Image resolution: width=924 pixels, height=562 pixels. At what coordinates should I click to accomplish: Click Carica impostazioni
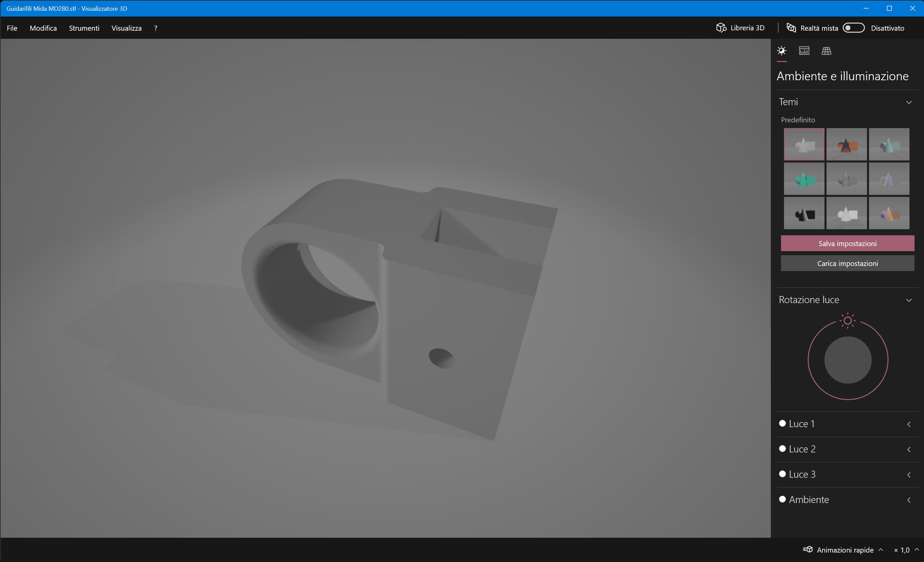point(847,263)
